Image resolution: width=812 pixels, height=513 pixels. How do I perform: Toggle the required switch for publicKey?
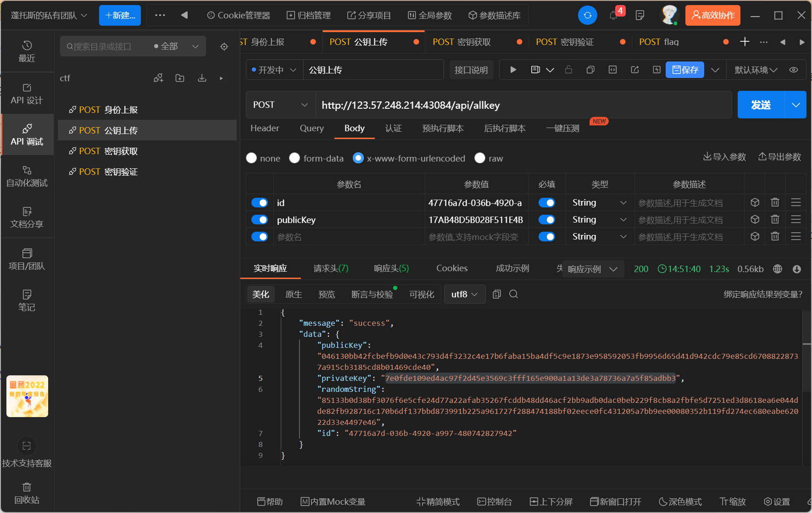pyautogui.click(x=547, y=219)
